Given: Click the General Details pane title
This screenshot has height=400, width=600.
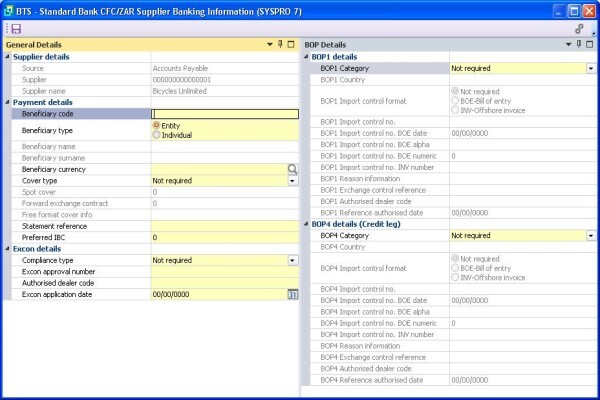Looking at the screenshot, I should click(x=34, y=45).
